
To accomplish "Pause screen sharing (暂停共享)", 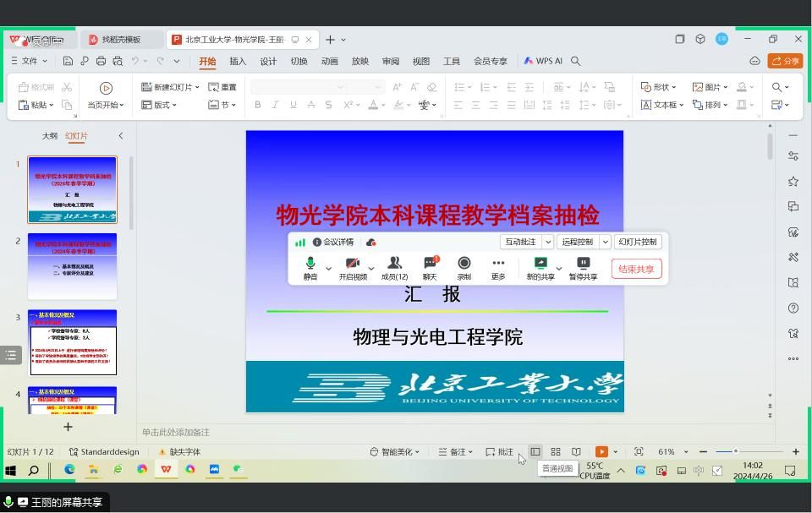I will 583,267.
